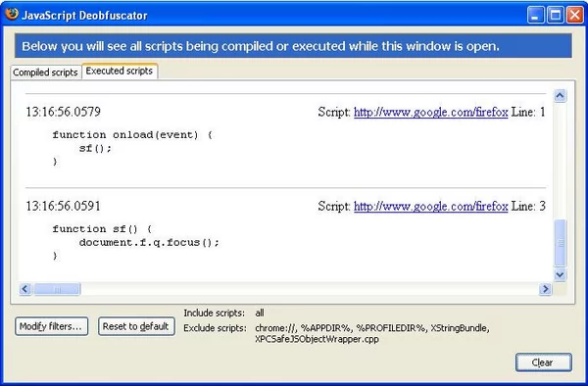Viewport: 588px width, 386px height.
Task: Click timestamp 13:16:56.0579
Action: click(x=63, y=112)
